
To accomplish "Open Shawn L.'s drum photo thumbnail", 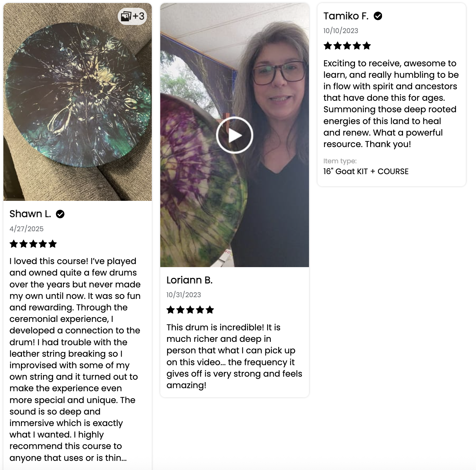I will [77, 102].
